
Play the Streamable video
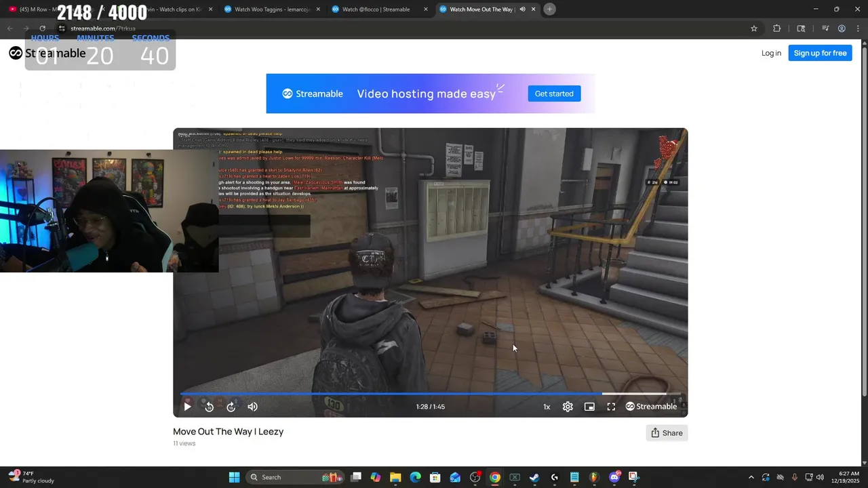187,407
